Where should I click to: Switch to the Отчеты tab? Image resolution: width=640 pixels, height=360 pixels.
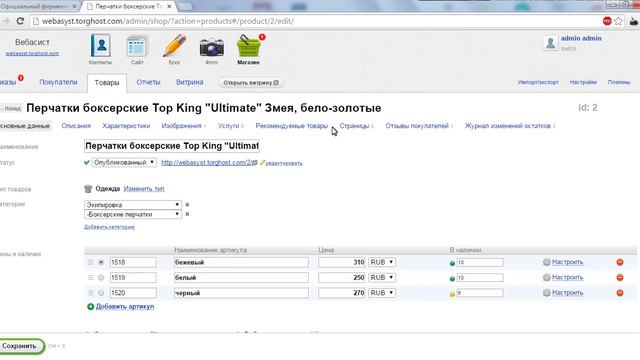pos(148,82)
